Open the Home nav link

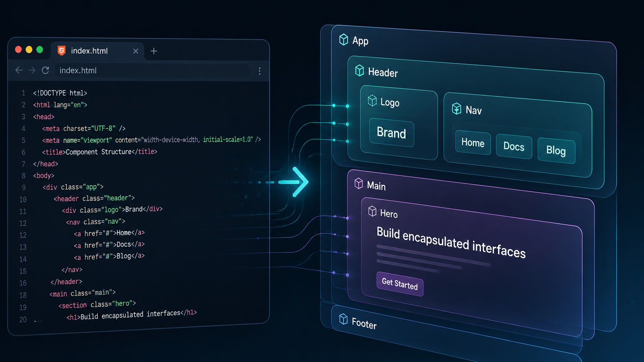click(473, 142)
